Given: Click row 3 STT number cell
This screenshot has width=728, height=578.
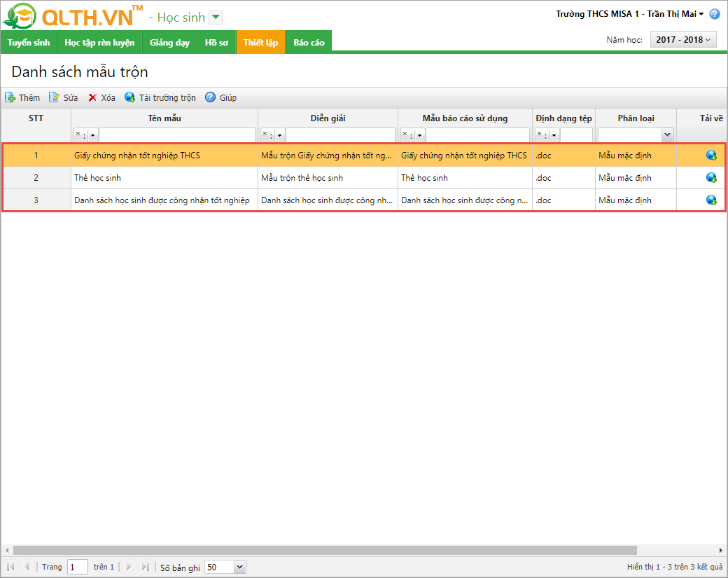Looking at the screenshot, I should coord(36,200).
